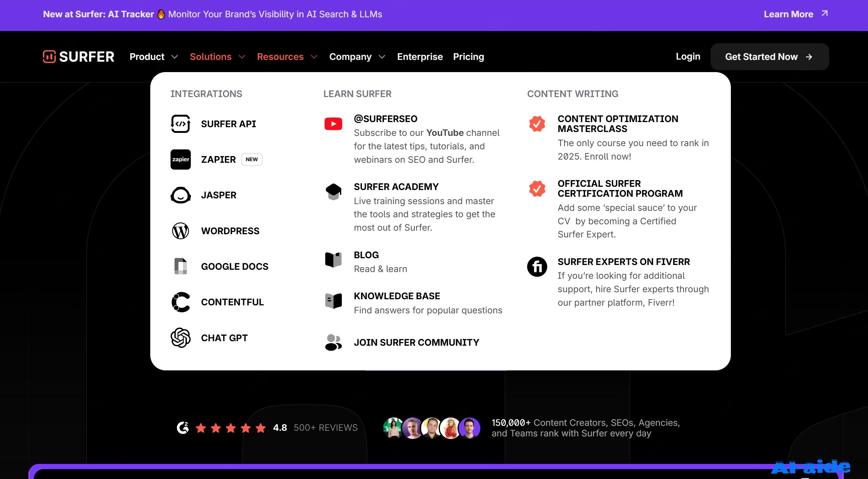Click the Certification Program badge icon
Viewport: 868px width, 479px height.
click(x=537, y=188)
